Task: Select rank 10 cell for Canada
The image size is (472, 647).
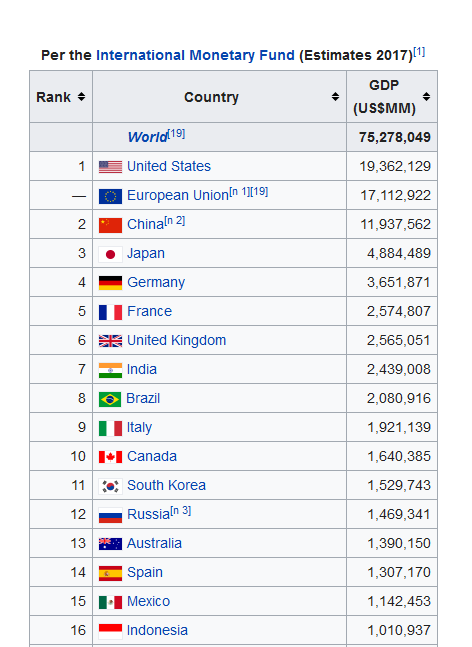Action: [61, 456]
